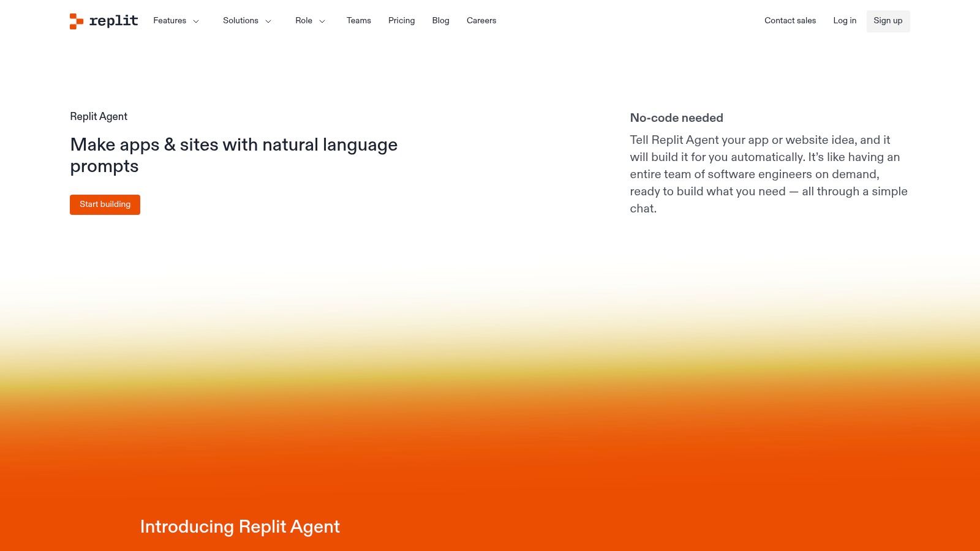Expand the Role dropdown chevron

(322, 21)
